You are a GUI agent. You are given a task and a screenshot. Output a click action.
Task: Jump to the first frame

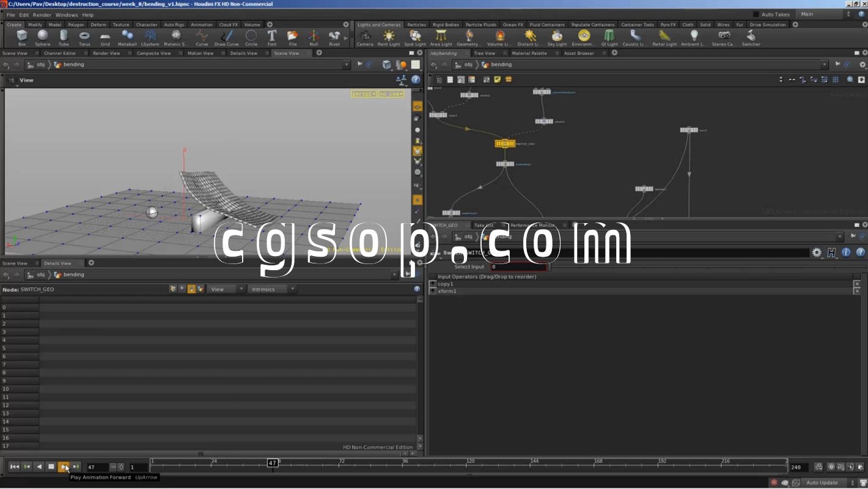tap(15, 467)
